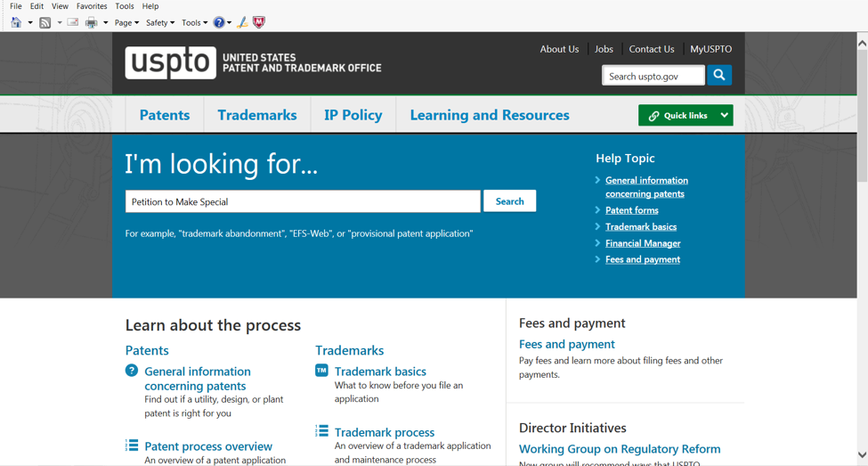Open the File menu
This screenshot has height=466, width=868.
click(15, 6)
